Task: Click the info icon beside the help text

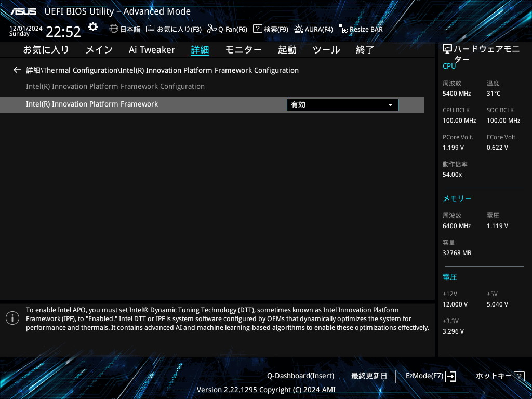Action: [x=12, y=318]
